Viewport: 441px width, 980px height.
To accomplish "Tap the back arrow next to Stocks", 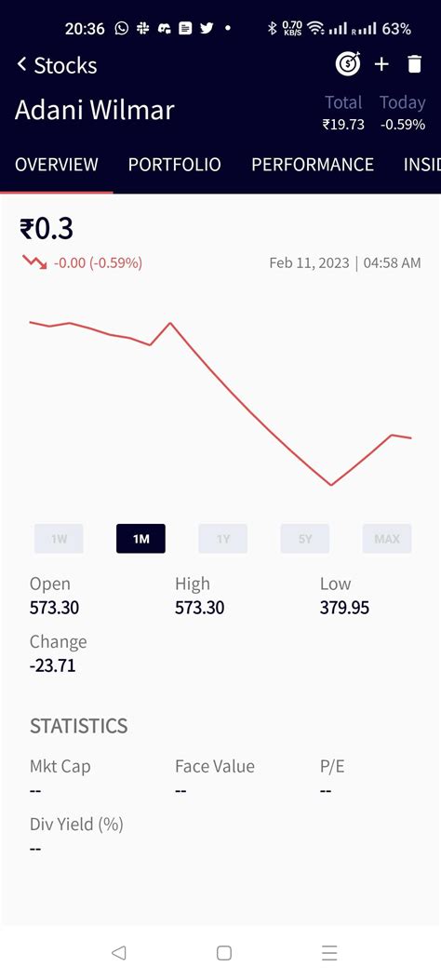I will click(21, 64).
